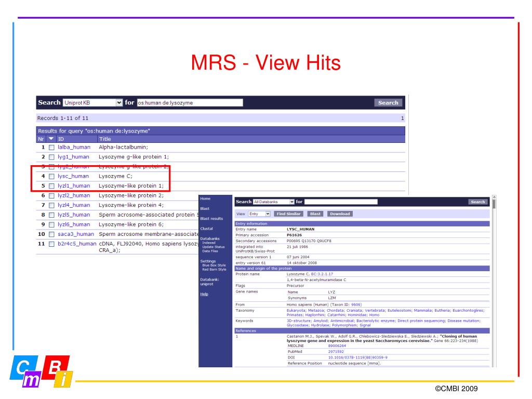Click the Find Similar button
Screen dimensions: 532x399
[288, 214]
